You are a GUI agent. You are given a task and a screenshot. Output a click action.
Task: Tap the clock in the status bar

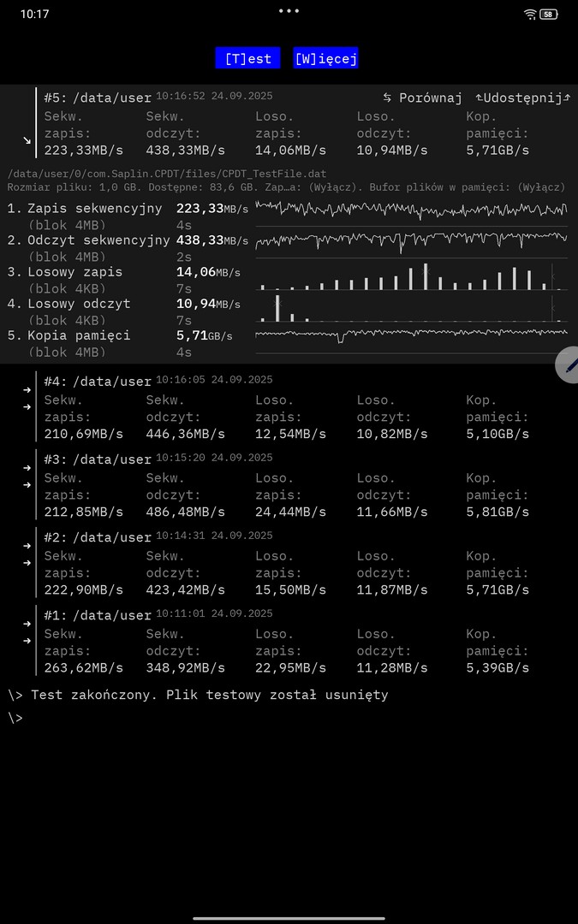34,15
